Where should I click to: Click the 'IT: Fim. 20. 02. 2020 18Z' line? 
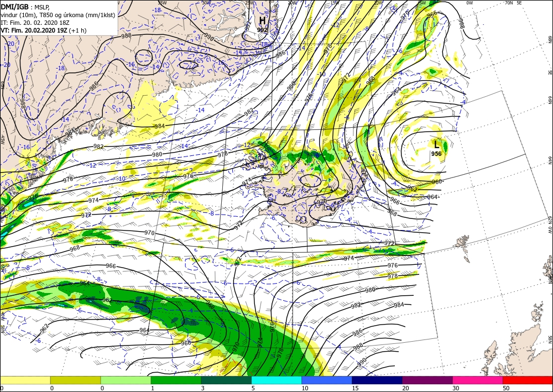pyautogui.click(x=35, y=23)
